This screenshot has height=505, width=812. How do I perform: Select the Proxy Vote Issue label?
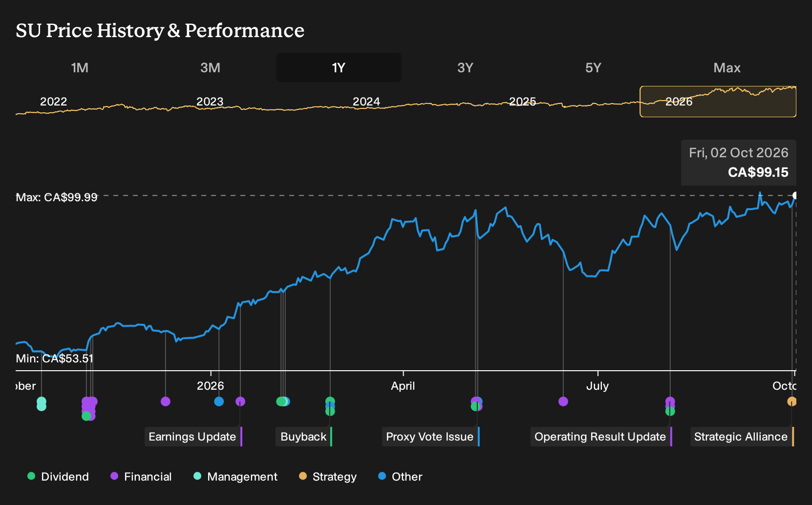[431, 437]
